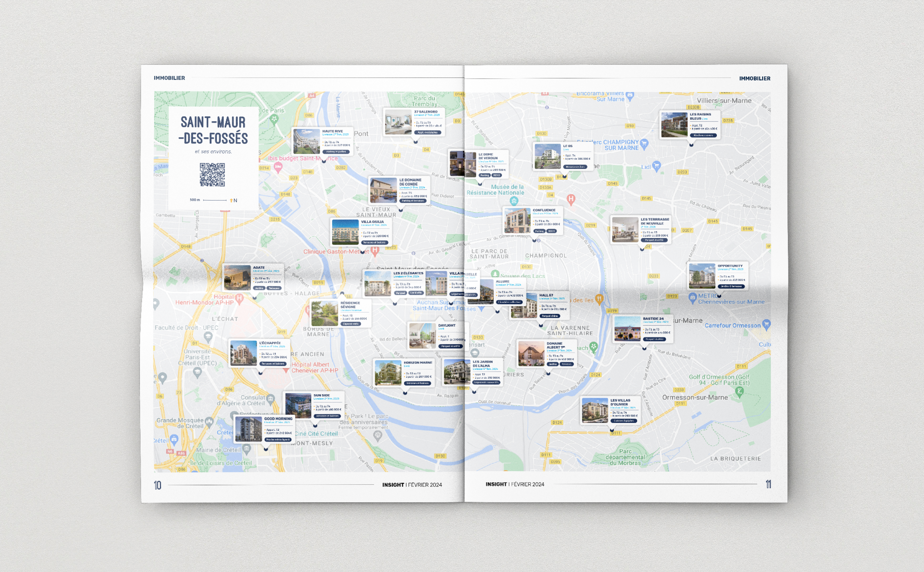Click the IMMOBILIER header on the right page

tap(755, 78)
